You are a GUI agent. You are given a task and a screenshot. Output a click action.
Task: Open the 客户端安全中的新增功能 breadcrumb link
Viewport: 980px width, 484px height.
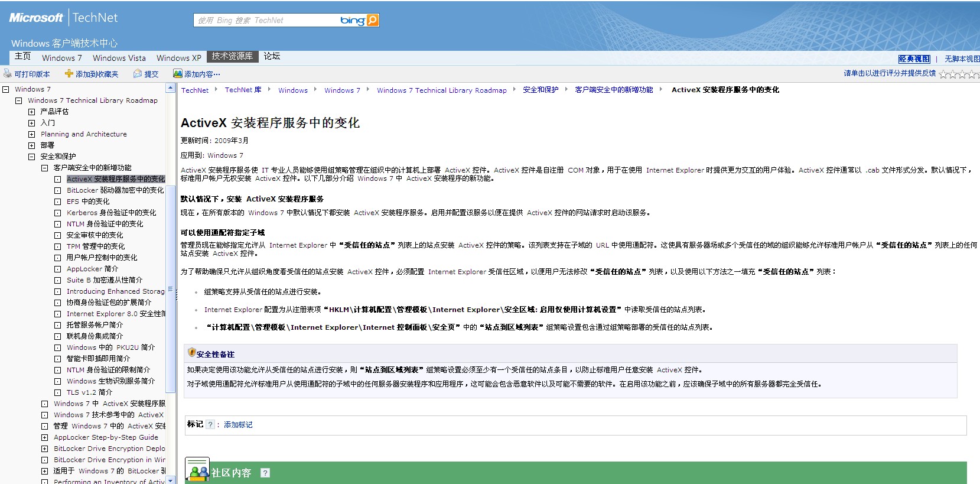[614, 90]
